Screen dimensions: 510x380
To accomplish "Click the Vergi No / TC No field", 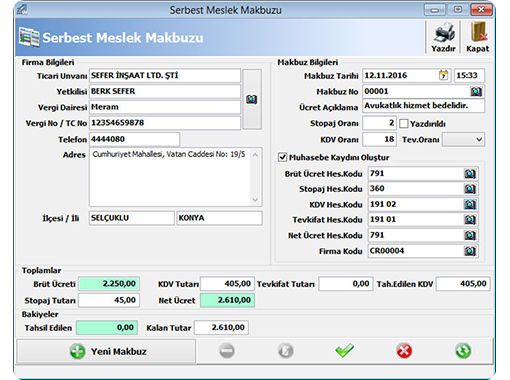I will pos(165,123).
